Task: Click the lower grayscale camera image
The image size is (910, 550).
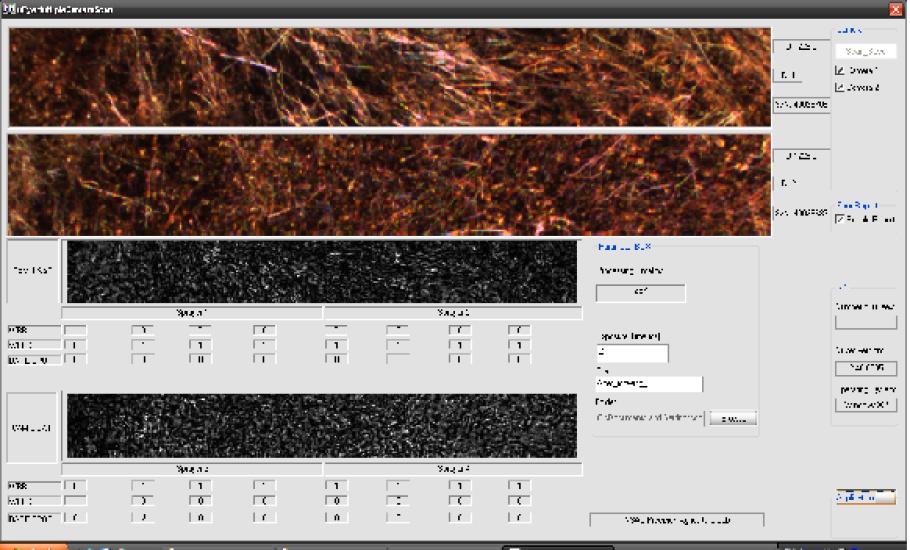Action: 322,426
